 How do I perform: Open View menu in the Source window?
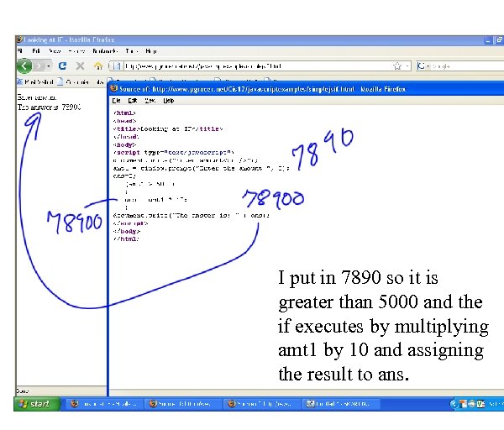150,101
